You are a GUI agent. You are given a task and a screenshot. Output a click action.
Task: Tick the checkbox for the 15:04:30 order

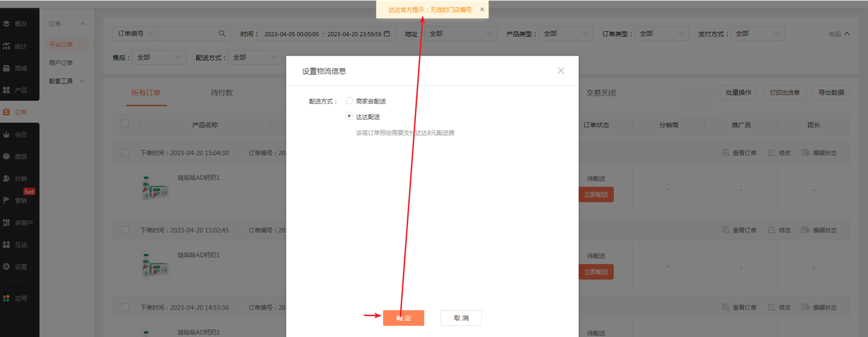tap(125, 152)
